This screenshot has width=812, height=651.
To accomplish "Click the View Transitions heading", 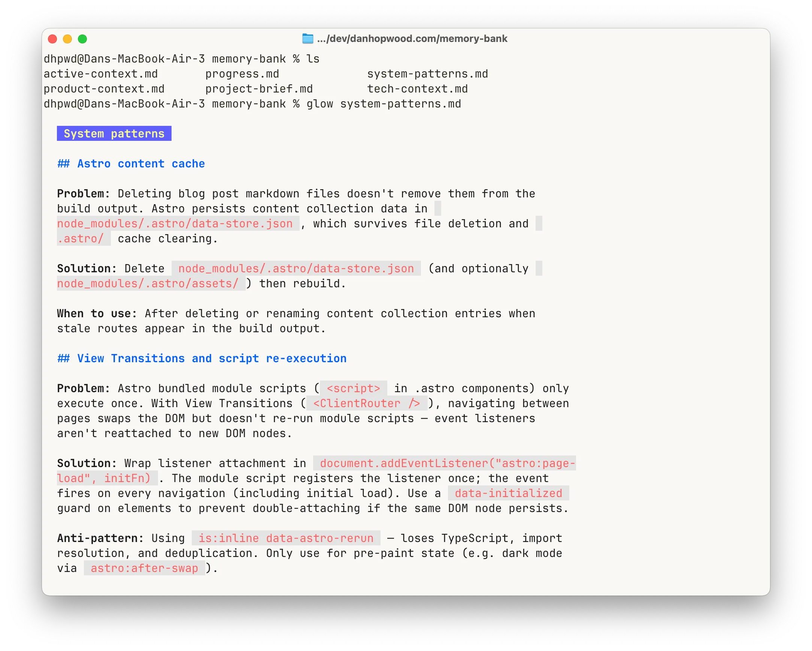I will [202, 358].
